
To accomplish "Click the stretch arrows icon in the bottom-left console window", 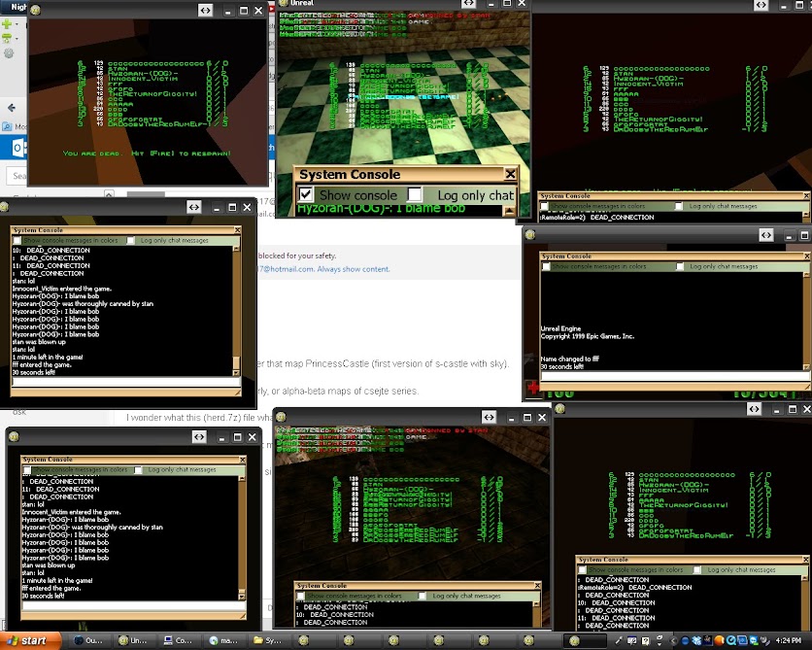I will pyautogui.click(x=199, y=437).
